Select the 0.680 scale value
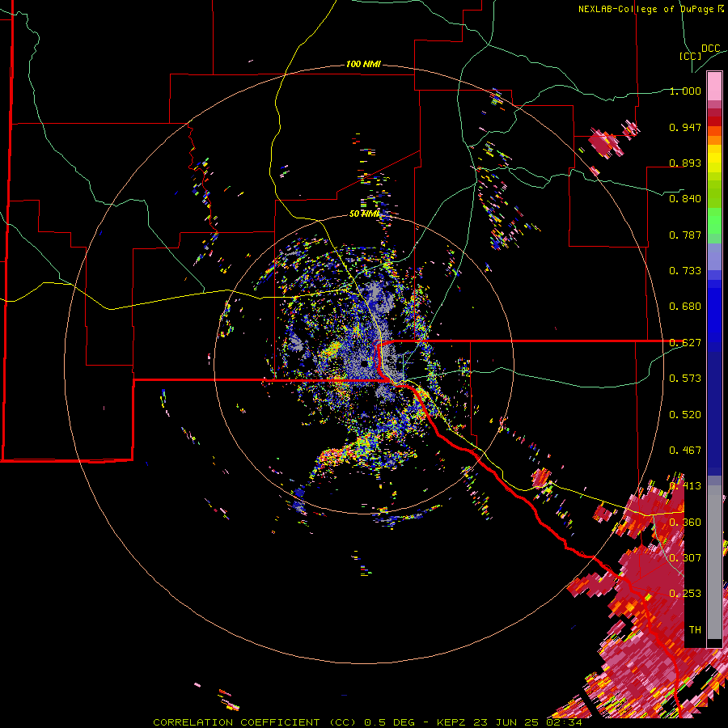Viewport: 728px width, 728px height. click(685, 307)
